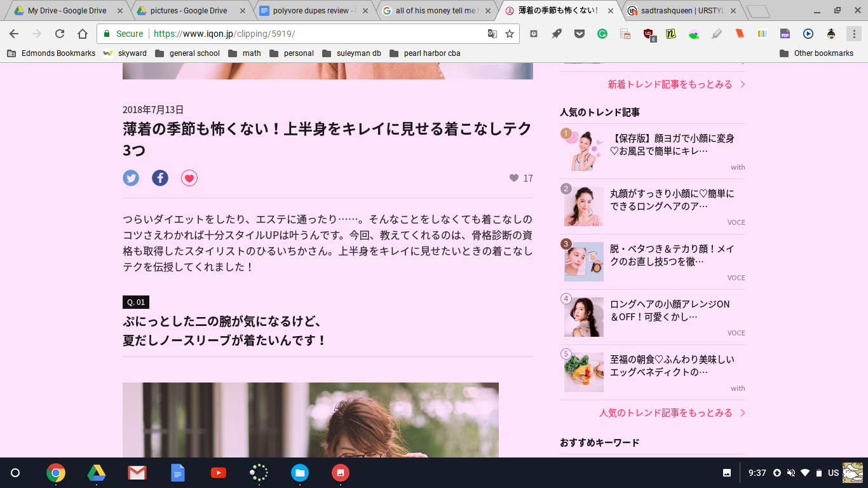Screen dimensions: 868x488
Task: Click the yellow N extension icon
Action: (x=670, y=34)
